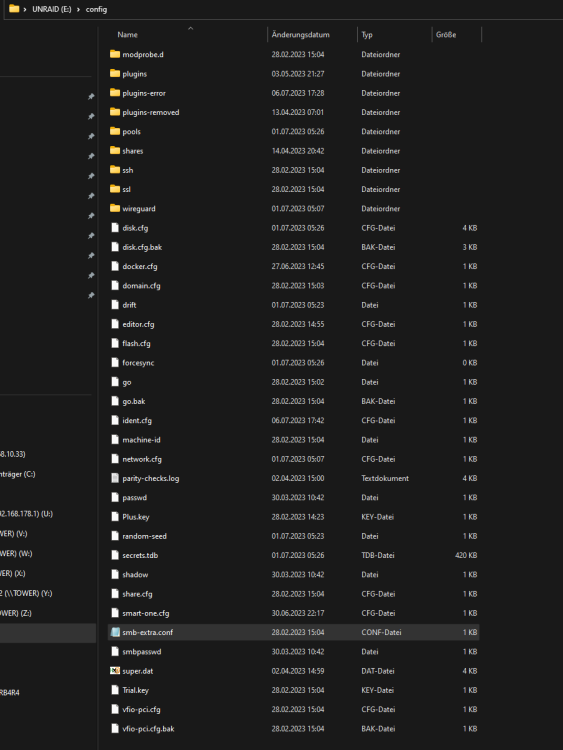Viewport: 563px width, 750px height.
Task: Select the flash.cfg file name
Action: point(136,343)
